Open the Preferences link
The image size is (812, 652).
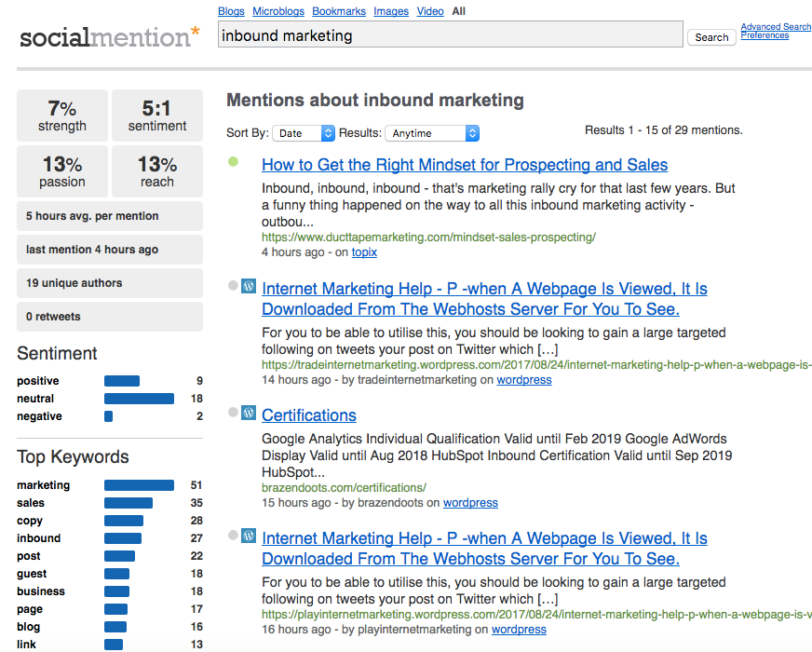point(764,35)
